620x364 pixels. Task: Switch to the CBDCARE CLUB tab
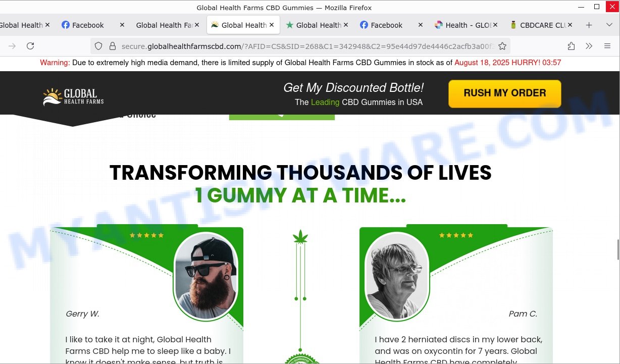point(540,25)
